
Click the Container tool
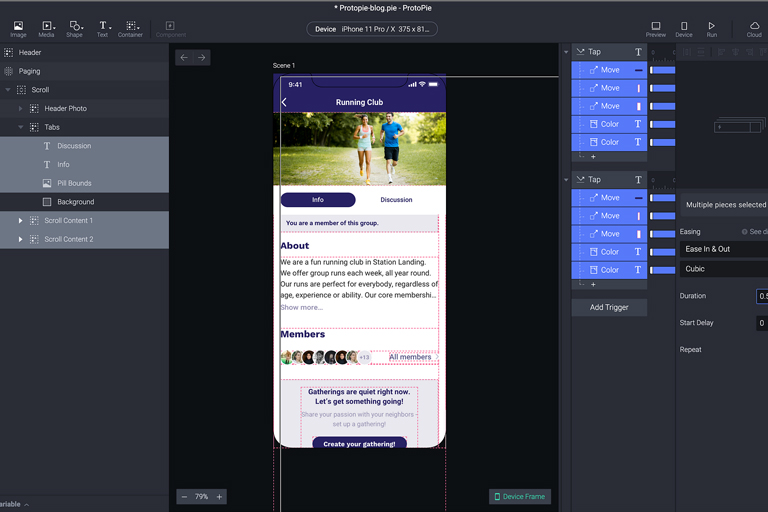(x=130, y=29)
